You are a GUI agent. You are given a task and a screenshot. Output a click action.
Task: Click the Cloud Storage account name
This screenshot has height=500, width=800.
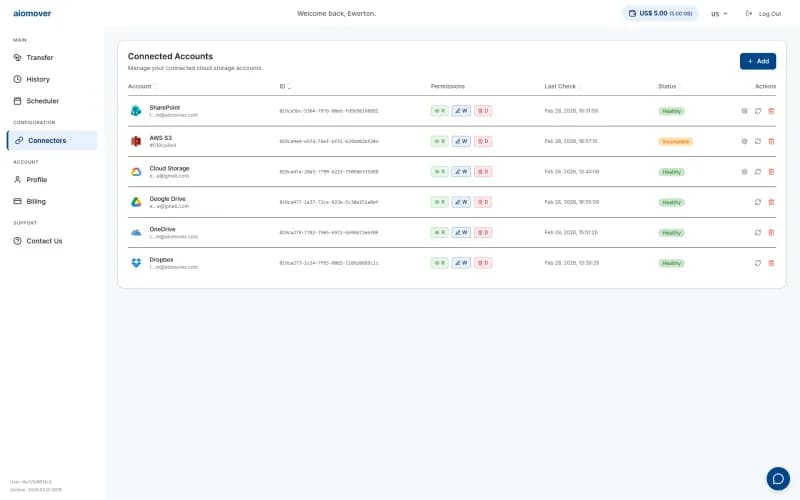click(x=169, y=168)
